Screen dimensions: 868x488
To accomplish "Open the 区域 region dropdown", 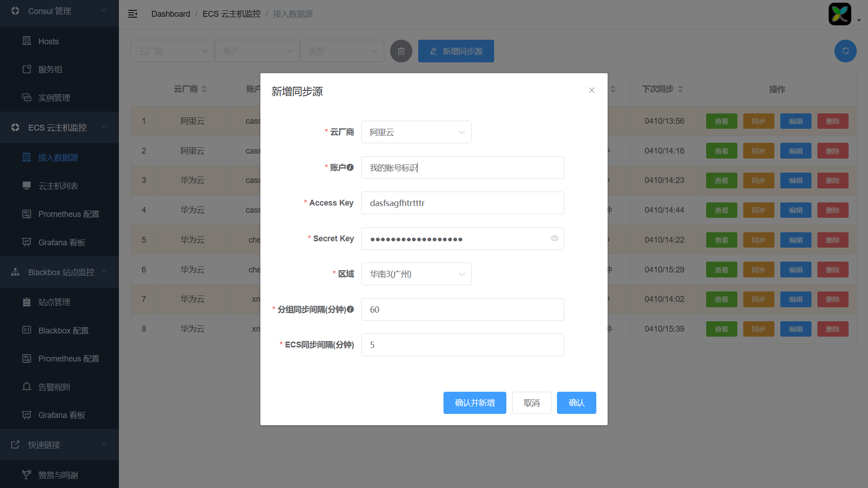I will click(416, 274).
